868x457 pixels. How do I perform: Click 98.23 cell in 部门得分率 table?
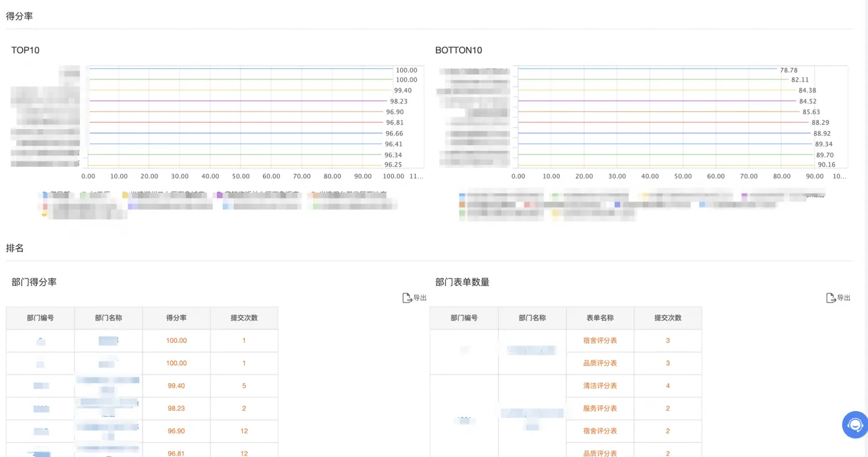[176, 409]
